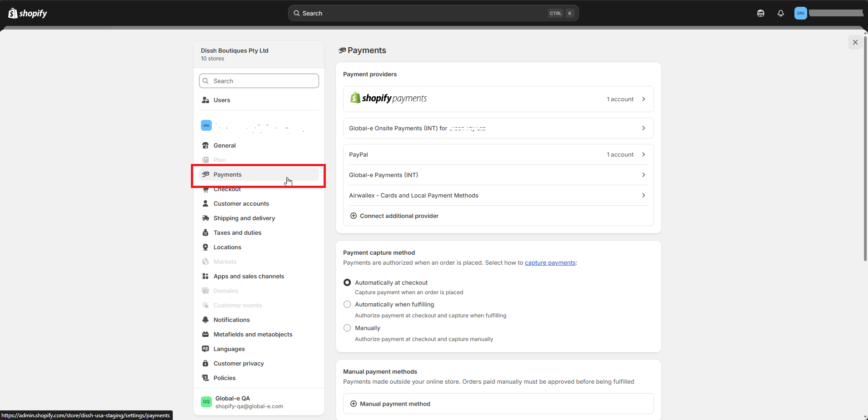Image resolution: width=868 pixels, height=420 pixels.
Task: Click the Customer privacy lock icon
Action: (205, 363)
